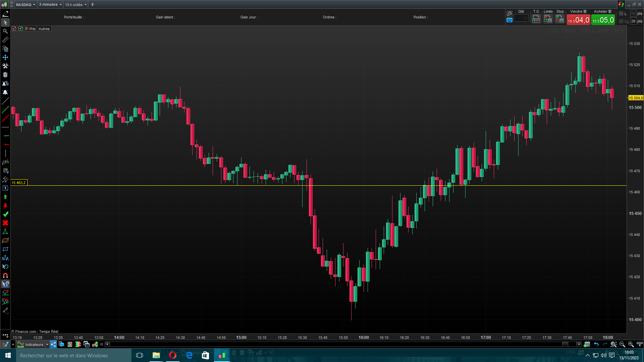644x362 pixels.
Task: Click the green Acheter price button
Action: coord(603,20)
